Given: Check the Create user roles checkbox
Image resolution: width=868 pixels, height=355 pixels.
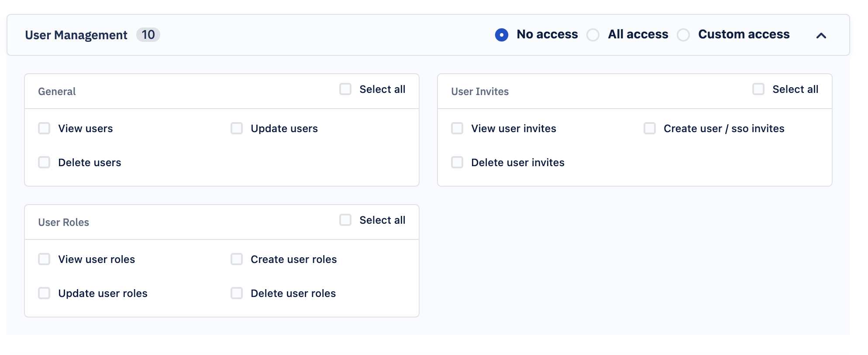Looking at the screenshot, I should (x=237, y=259).
